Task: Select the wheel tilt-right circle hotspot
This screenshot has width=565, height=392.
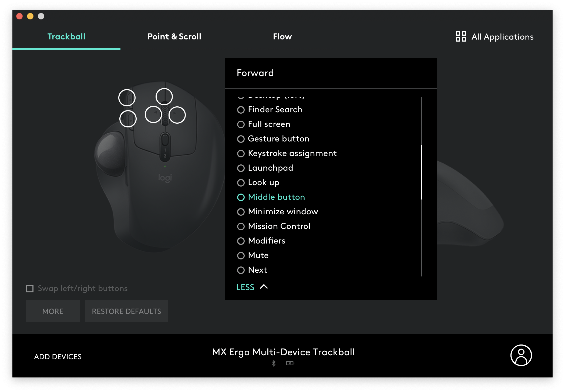Action: [177, 115]
